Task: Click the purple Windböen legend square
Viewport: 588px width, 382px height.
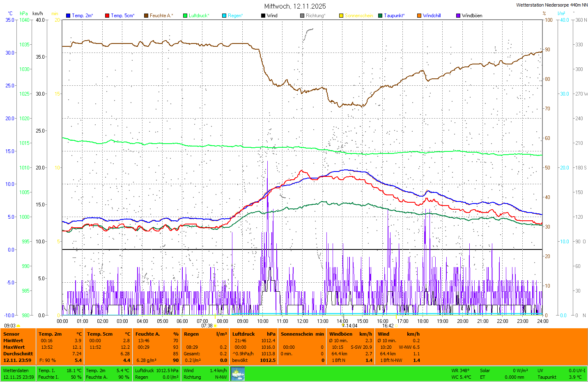Action: click(458, 16)
